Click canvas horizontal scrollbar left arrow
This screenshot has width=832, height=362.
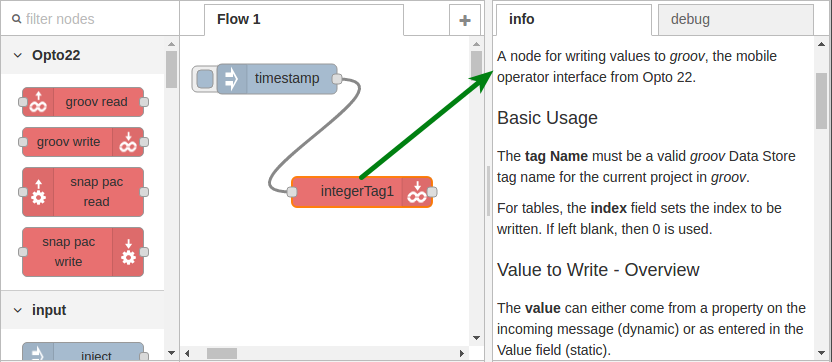pos(187,353)
